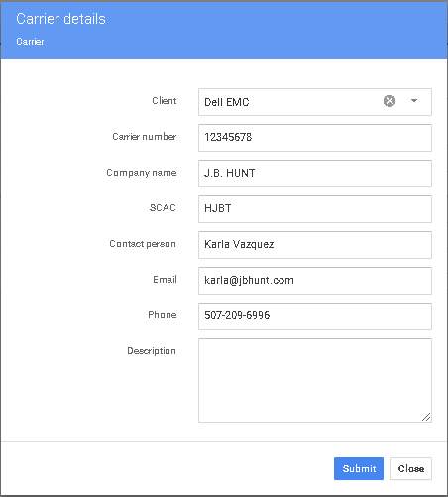The width and height of the screenshot is (448, 497).
Task: Expand the Client dropdown arrow
Action: [x=414, y=101]
